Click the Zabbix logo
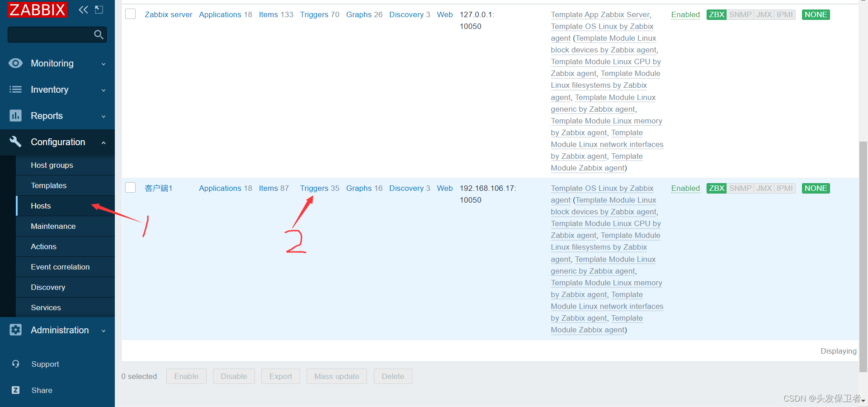The height and width of the screenshot is (407, 868). [x=38, y=9]
